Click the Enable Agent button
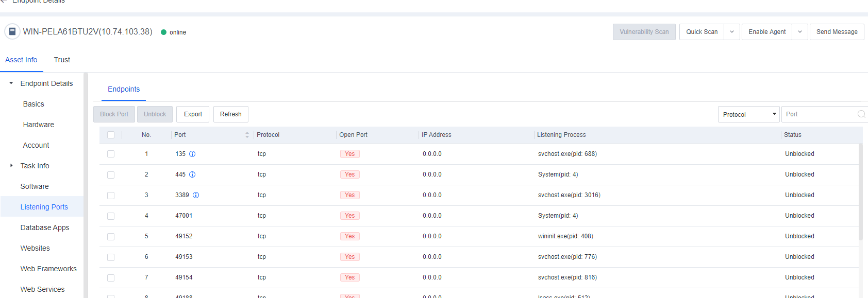 767,32
